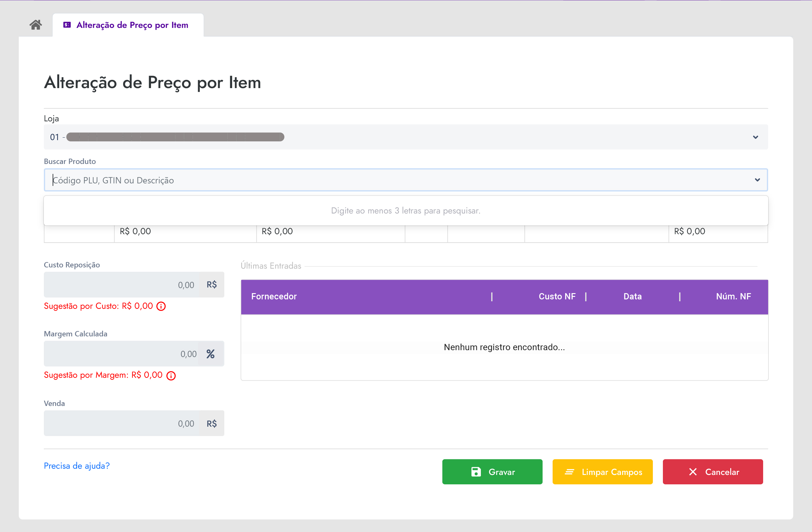The height and width of the screenshot is (532, 812).
Task: Click the X icon on Cancelar
Action: point(693,472)
